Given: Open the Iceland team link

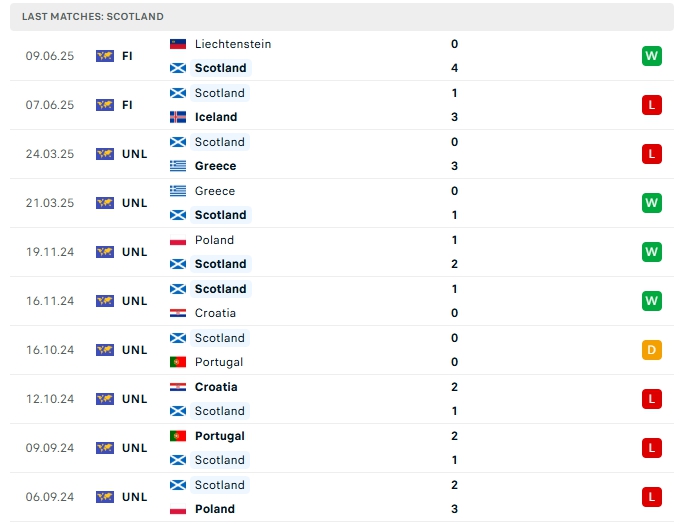Looking at the screenshot, I should 216,117.
